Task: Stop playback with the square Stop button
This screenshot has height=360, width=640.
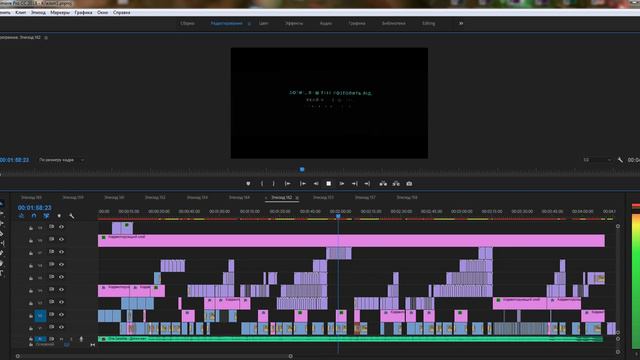Action: point(329,184)
